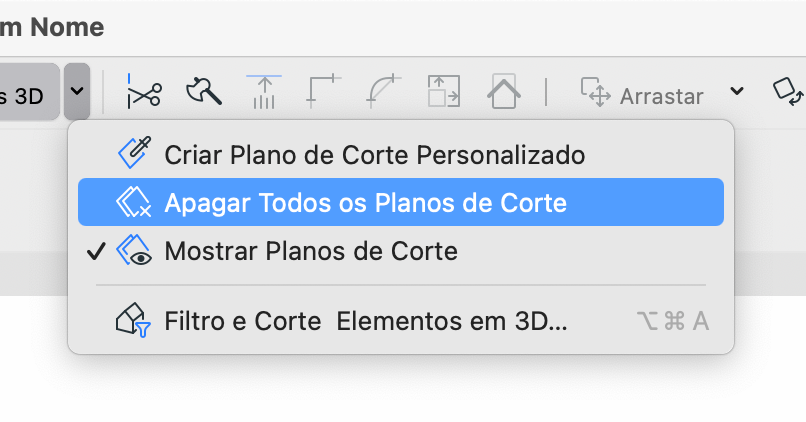This screenshot has width=806, height=422.
Task: Click the Arrastar move-arrows icon
Action: coord(596,92)
